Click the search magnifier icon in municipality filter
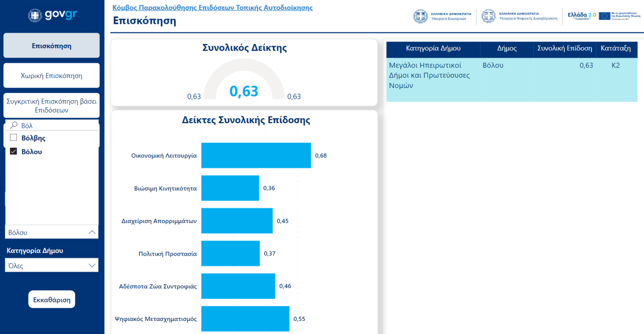Viewport: 644px width, 334px height. 14,125
